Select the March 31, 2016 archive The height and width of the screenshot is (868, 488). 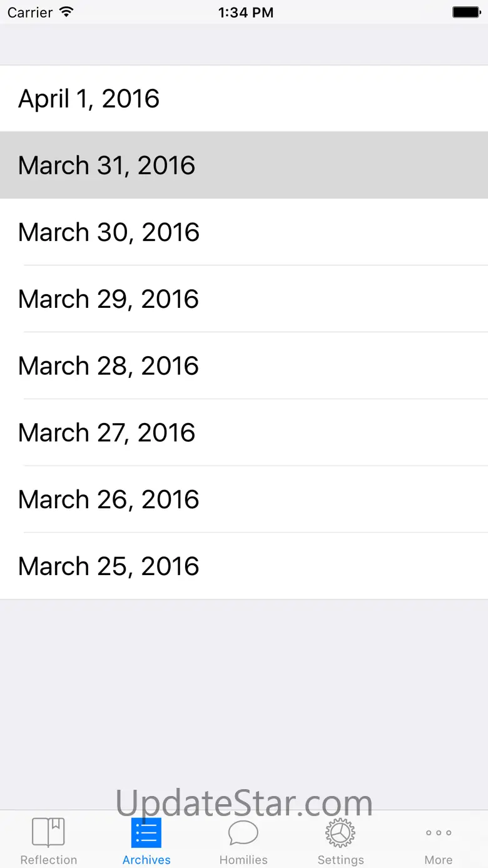coord(244,165)
